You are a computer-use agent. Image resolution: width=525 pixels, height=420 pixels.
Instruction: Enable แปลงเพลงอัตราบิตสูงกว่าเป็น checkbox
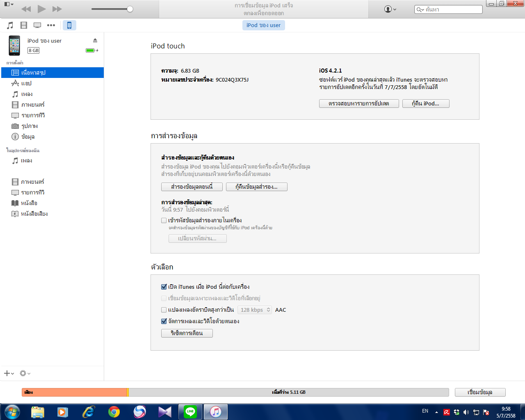[164, 310]
